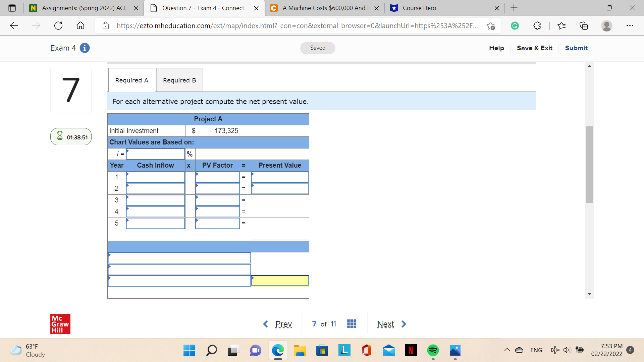The width and height of the screenshot is (644, 362).
Task: Click the Exam 4 info icon
Action: pyautogui.click(x=85, y=48)
